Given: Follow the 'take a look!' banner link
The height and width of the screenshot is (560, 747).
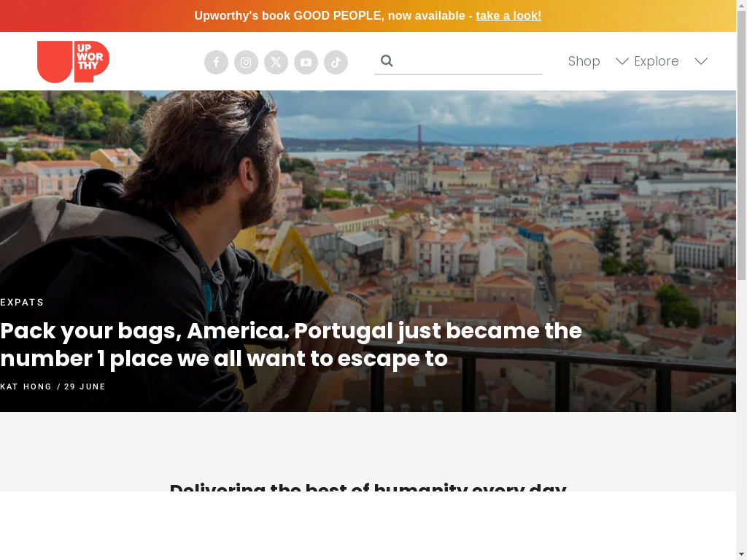Looking at the screenshot, I should 508,16.
